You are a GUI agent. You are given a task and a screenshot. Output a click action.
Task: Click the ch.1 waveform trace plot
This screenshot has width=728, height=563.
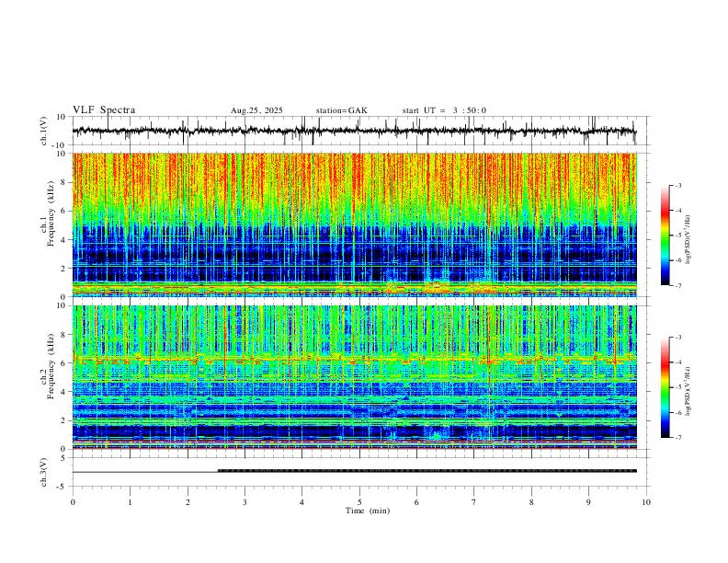(354, 131)
